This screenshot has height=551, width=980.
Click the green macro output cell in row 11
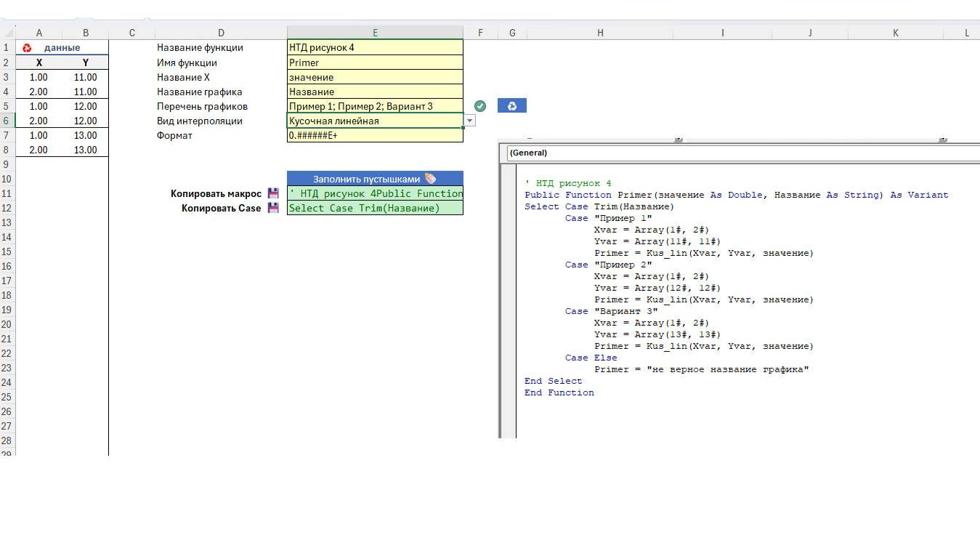click(x=375, y=193)
